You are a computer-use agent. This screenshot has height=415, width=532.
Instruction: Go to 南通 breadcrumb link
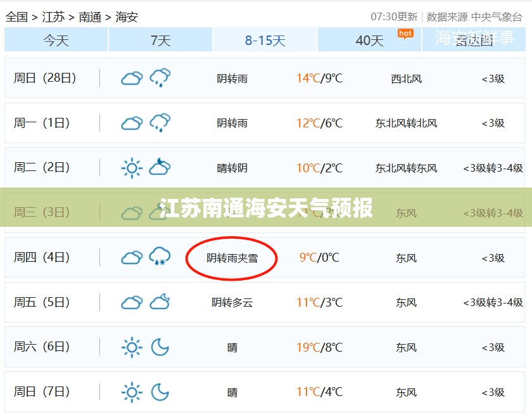[x=90, y=16]
